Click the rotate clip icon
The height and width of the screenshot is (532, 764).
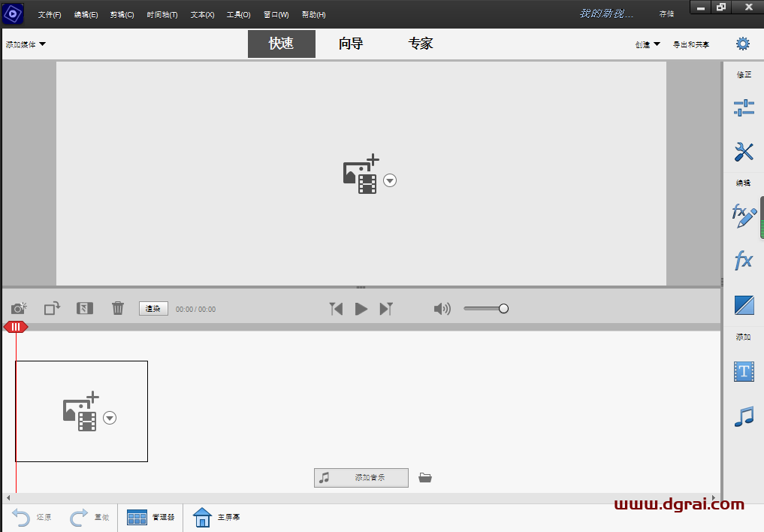[51, 308]
